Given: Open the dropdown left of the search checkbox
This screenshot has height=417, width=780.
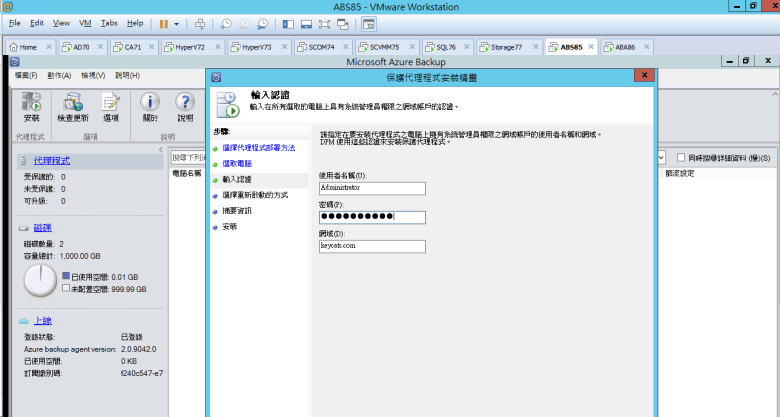Looking at the screenshot, I should point(661,158).
